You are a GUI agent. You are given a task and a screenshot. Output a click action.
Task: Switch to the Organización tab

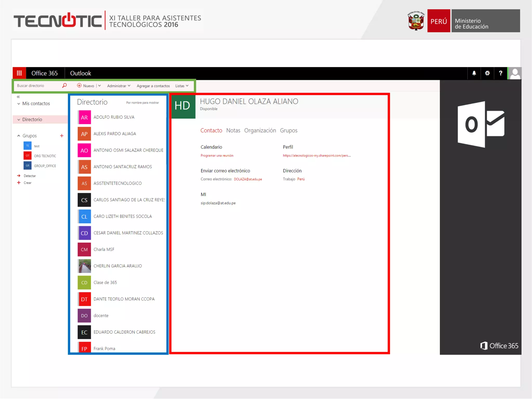point(260,130)
